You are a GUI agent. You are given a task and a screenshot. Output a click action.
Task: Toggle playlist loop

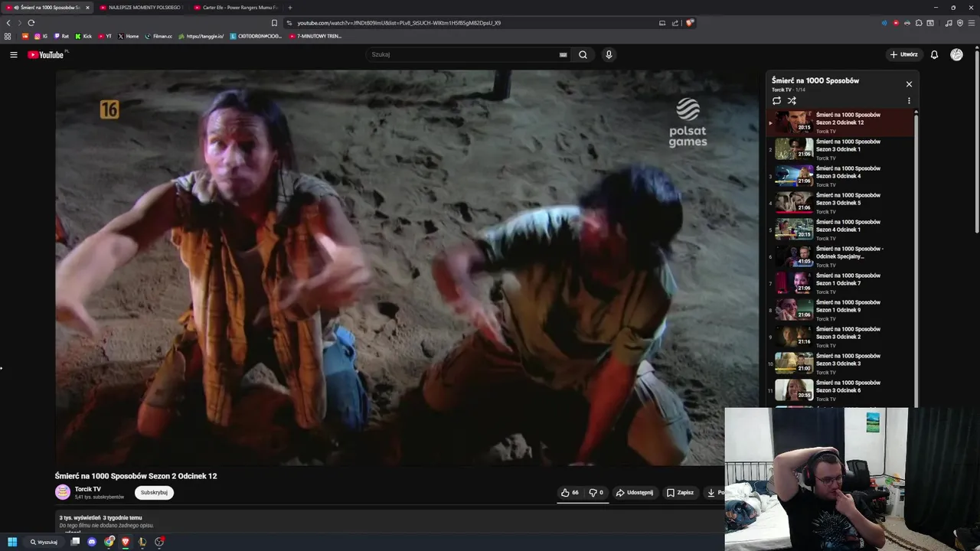[x=776, y=100]
